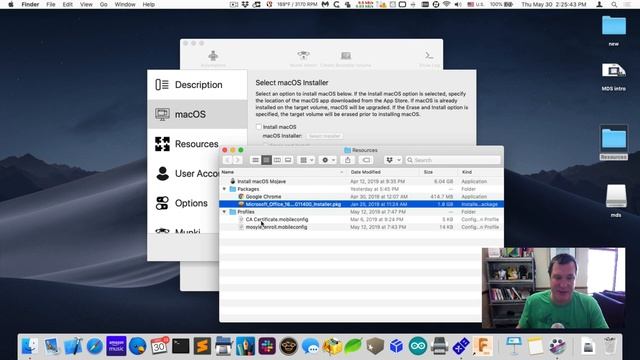Select the macOS section in sidebar
640x360 pixels.
coord(197,114)
